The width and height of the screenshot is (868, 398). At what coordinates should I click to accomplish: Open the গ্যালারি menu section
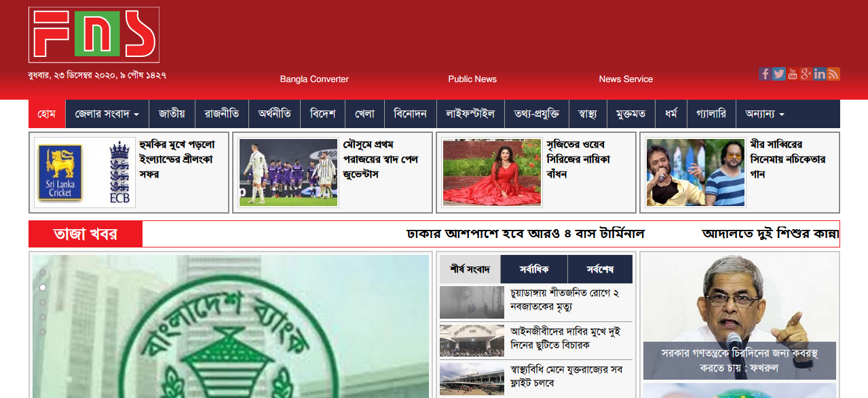(711, 114)
